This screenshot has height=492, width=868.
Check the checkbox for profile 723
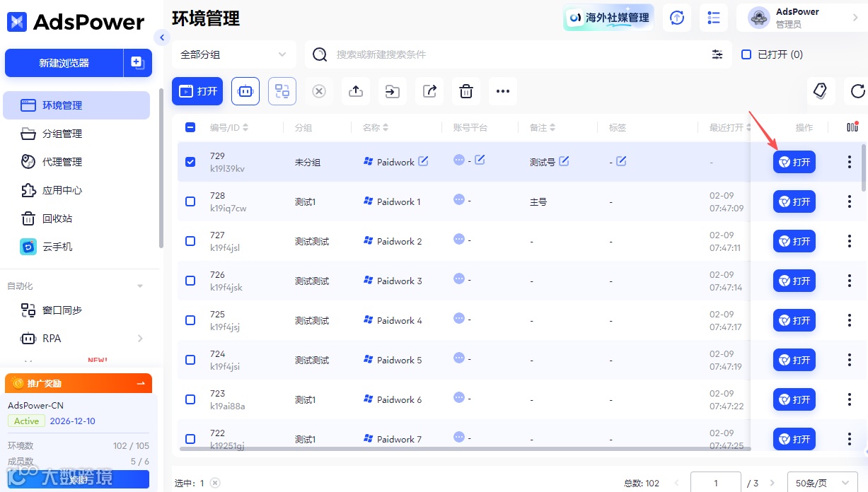click(x=190, y=399)
